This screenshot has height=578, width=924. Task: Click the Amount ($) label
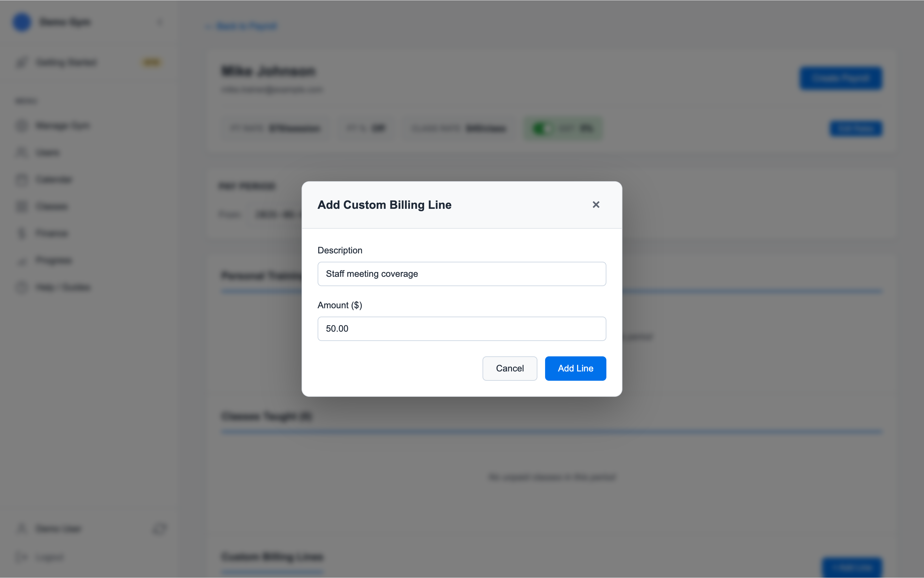340,305
